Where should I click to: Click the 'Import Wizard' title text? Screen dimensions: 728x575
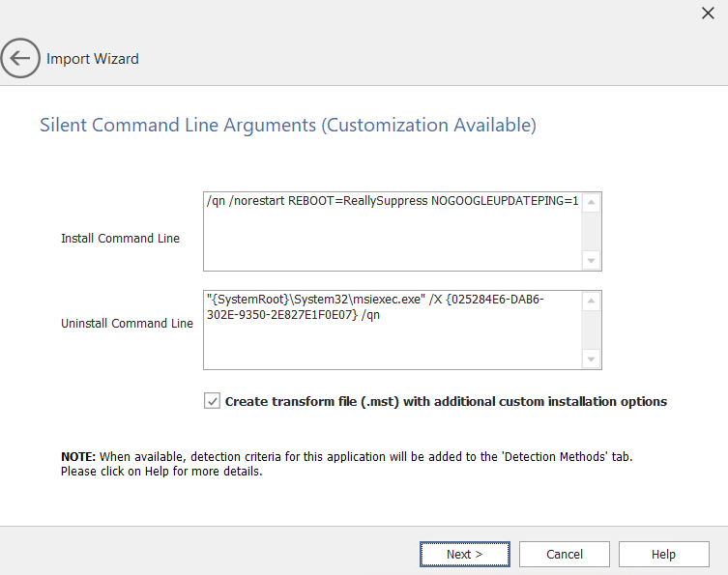[x=93, y=59]
